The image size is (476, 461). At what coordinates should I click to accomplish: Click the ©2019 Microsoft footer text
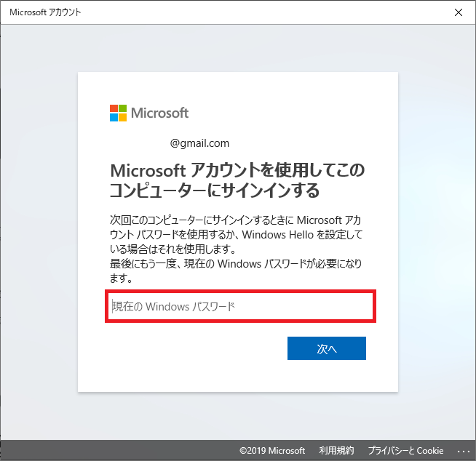(x=271, y=451)
